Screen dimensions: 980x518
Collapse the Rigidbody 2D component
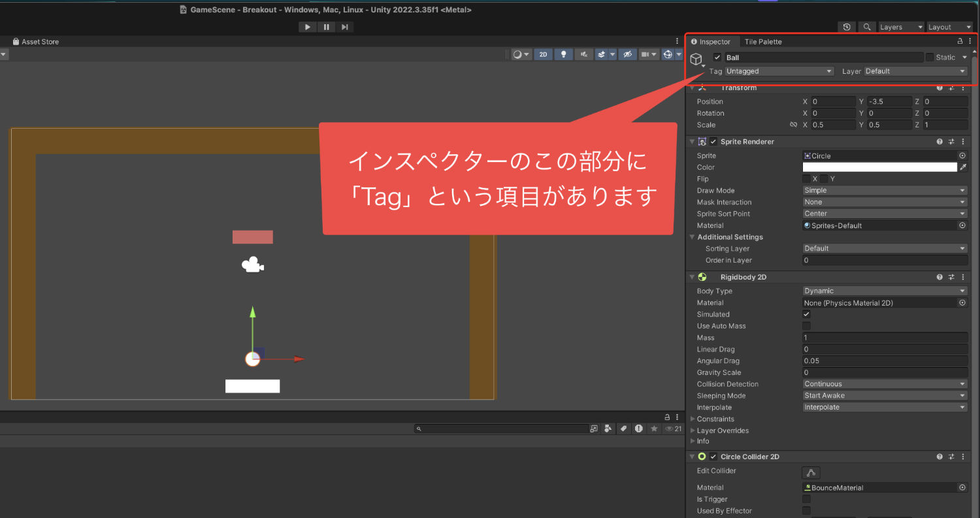692,277
